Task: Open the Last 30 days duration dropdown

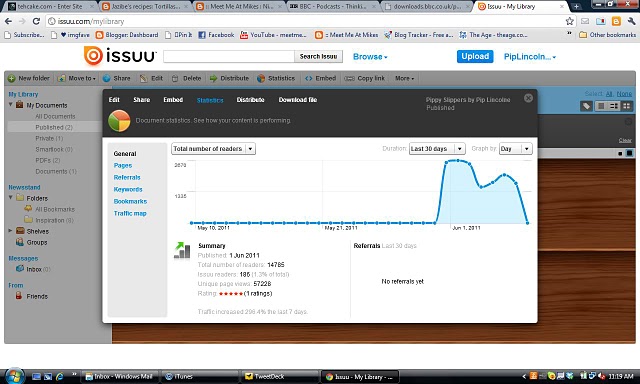Action: coord(437,149)
